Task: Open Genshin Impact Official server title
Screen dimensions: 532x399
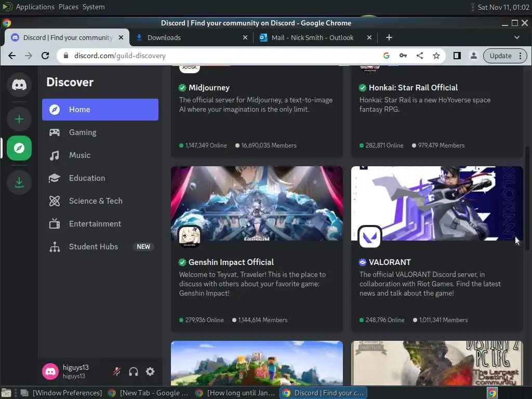Action: [231, 262]
